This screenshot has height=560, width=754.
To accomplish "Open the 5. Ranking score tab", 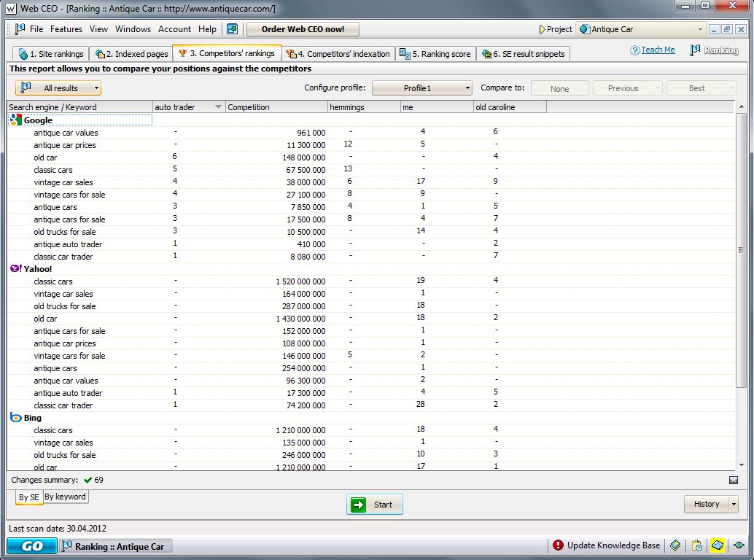I will coord(435,54).
